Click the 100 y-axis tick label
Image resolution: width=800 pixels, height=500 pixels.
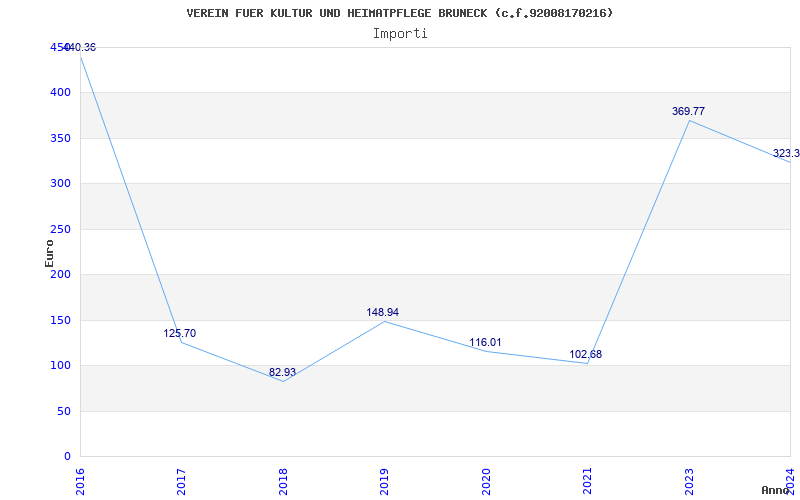coord(60,366)
